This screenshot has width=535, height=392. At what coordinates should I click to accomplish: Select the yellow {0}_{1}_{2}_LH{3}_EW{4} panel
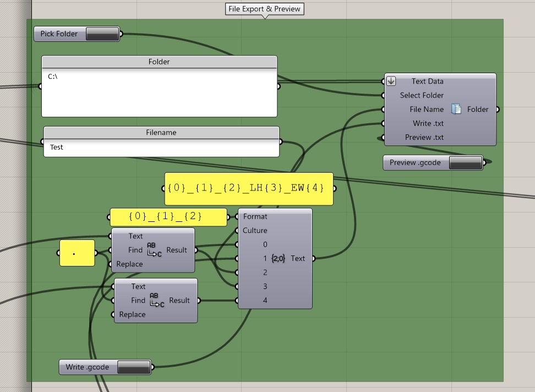click(248, 188)
